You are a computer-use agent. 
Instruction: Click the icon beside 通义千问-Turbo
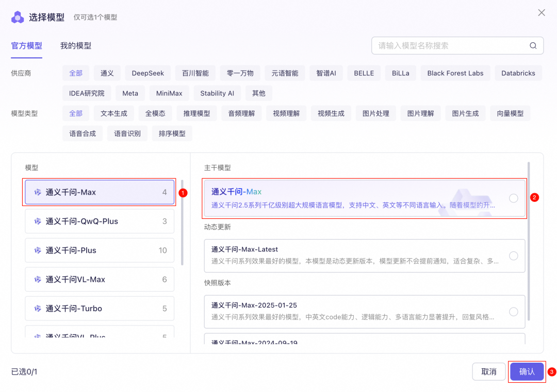[38, 308]
